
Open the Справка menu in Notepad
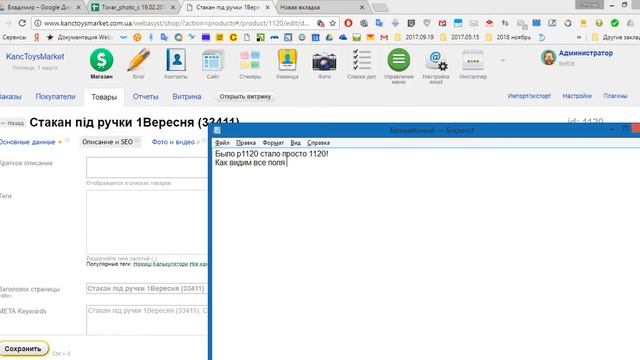pyautogui.click(x=318, y=143)
